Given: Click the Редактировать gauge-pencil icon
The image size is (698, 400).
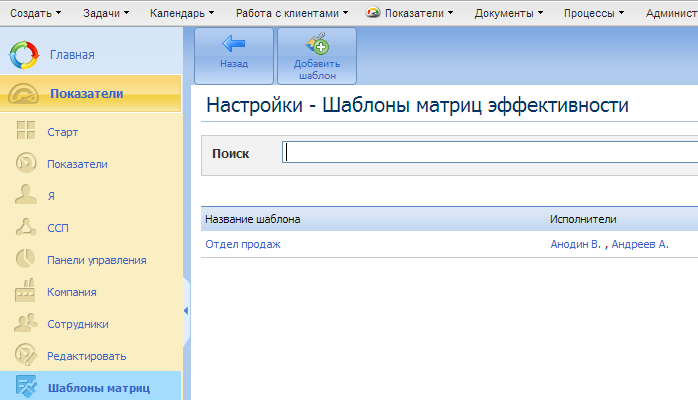Looking at the screenshot, I should coord(26,356).
